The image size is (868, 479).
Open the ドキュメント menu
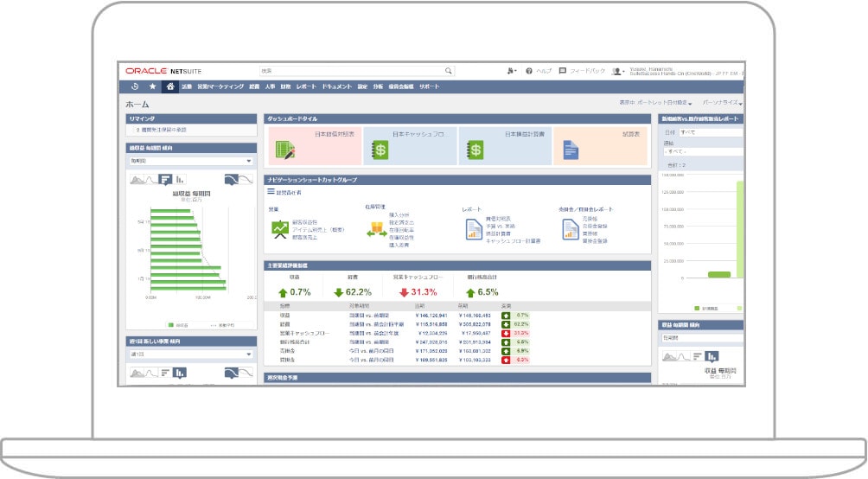point(336,86)
